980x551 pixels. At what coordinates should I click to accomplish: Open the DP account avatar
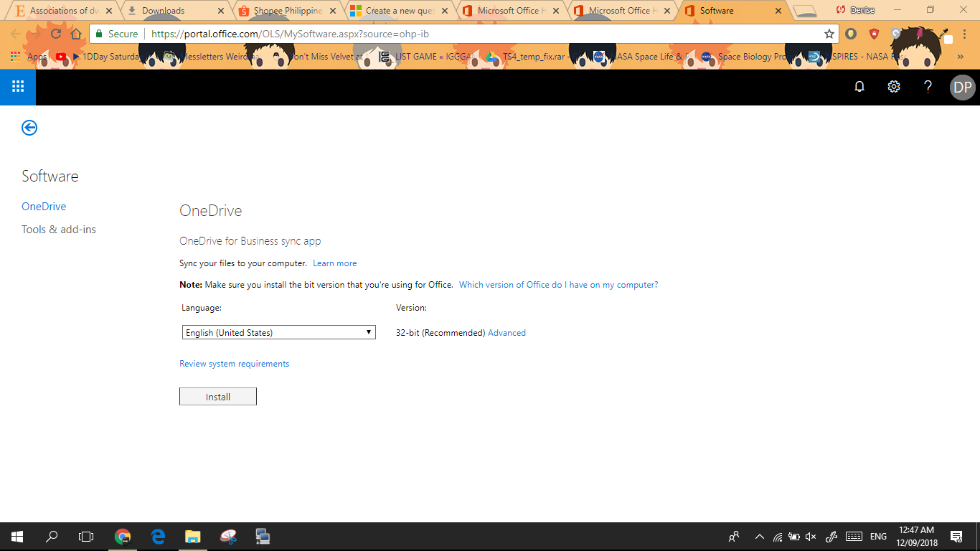pyautogui.click(x=963, y=88)
